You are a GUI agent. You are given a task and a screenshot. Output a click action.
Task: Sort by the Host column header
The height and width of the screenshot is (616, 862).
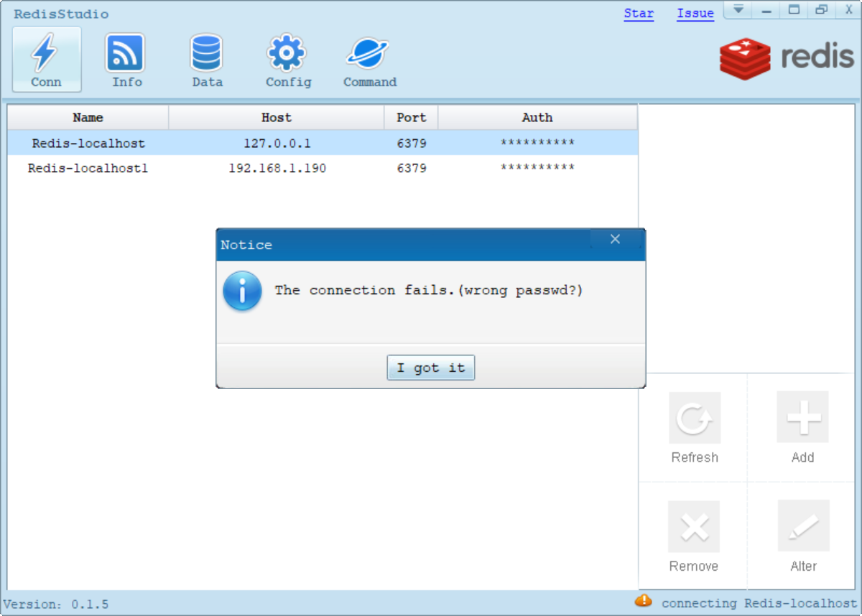pos(277,118)
